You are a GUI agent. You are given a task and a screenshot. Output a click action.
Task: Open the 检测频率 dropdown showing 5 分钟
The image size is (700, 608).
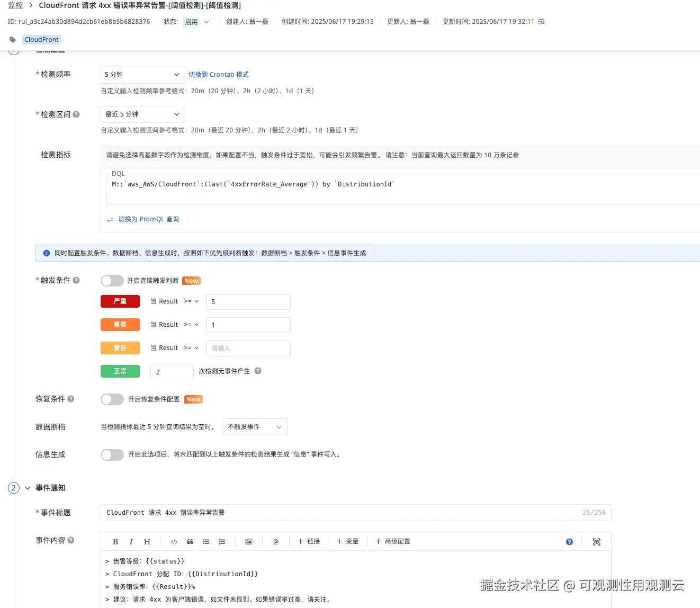(x=143, y=75)
